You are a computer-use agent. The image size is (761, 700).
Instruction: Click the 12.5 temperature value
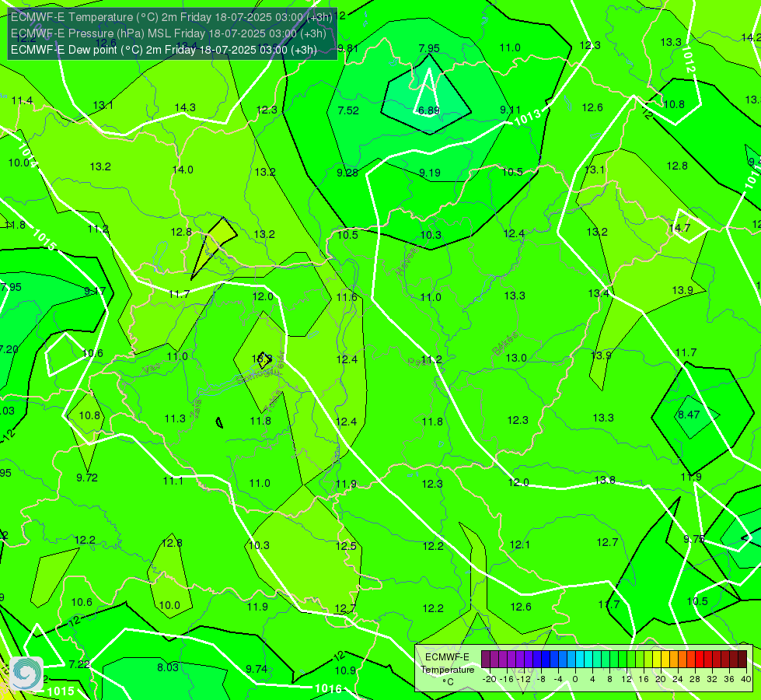point(346,547)
